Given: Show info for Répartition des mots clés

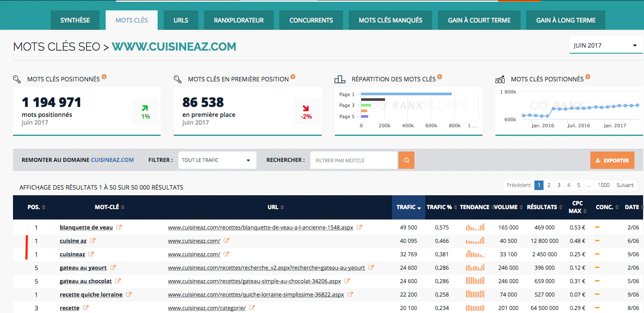Looking at the screenshot, I should pyautogui.click(x=440, y=77).
